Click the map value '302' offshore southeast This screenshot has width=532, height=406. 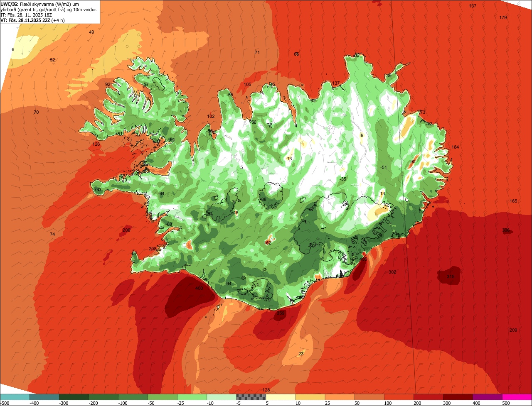pyautogui.click(x=392, y=272)
